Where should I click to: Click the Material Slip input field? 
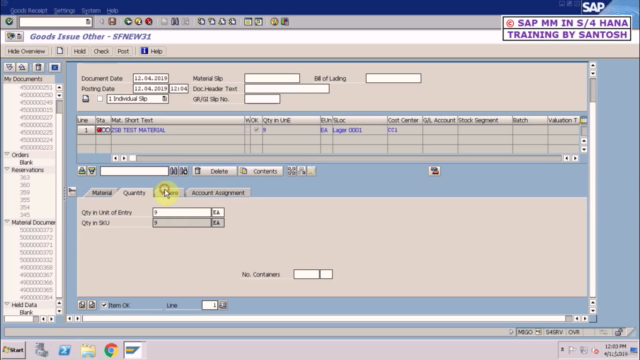(x=272, y=78)
